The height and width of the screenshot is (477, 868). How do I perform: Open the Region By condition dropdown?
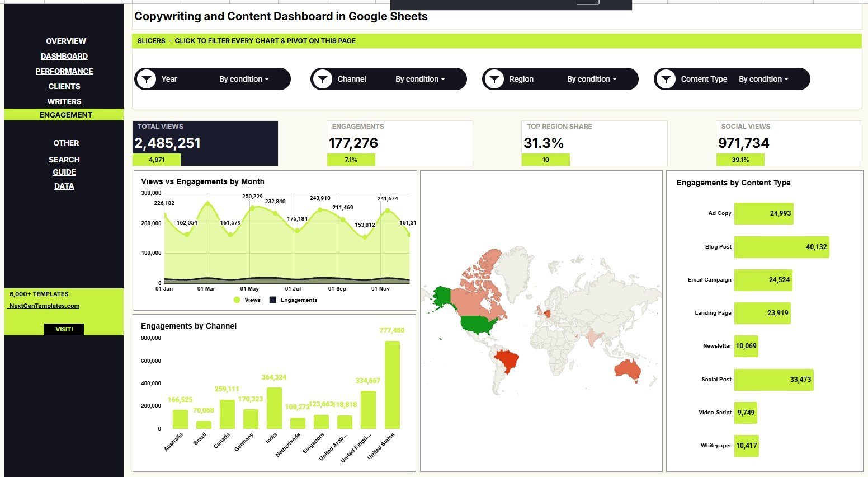tap(592, 79)
